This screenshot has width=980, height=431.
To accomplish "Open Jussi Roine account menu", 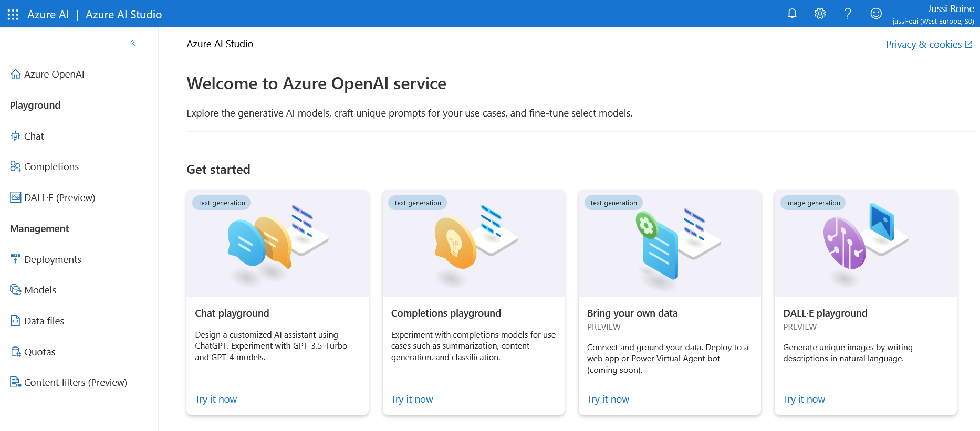I will tap(933, 14).
